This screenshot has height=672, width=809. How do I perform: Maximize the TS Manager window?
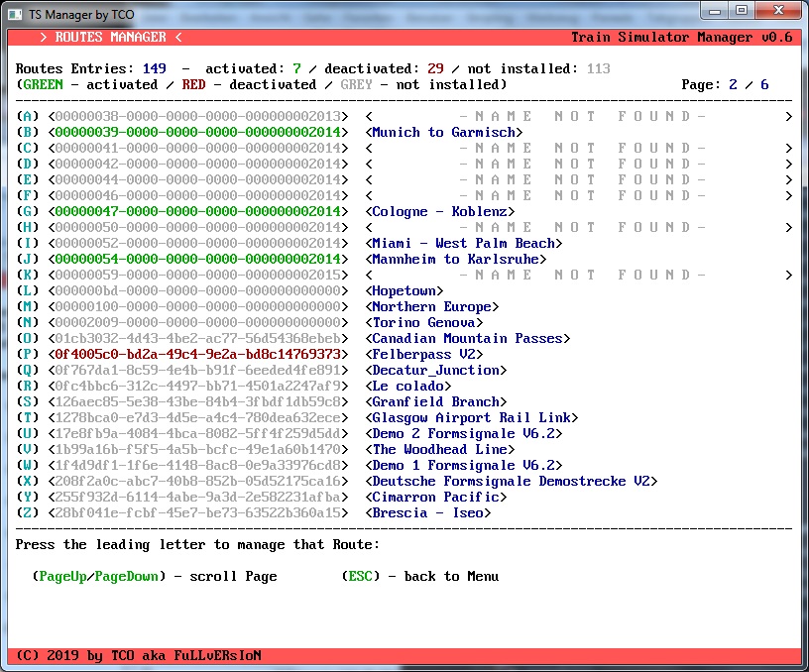coord(742,11)
